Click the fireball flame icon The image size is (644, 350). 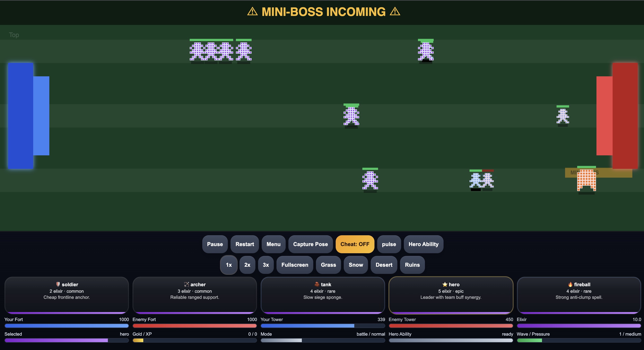[570, 284]
